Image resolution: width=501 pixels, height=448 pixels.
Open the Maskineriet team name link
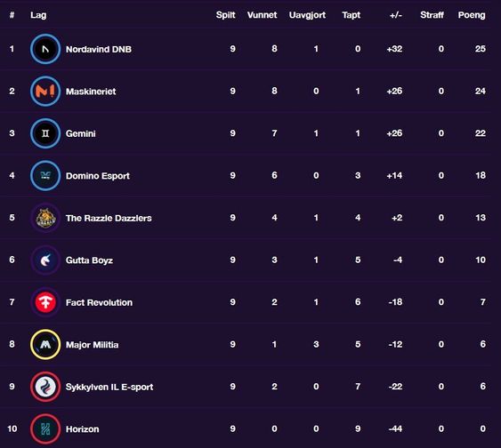click(91, 92)
